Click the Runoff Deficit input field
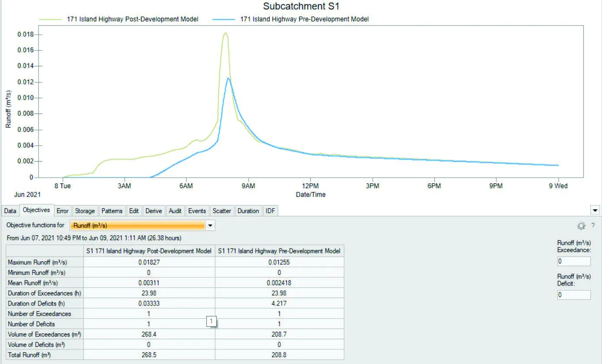The height and width of the screenshot is (364, 602). 574,295
